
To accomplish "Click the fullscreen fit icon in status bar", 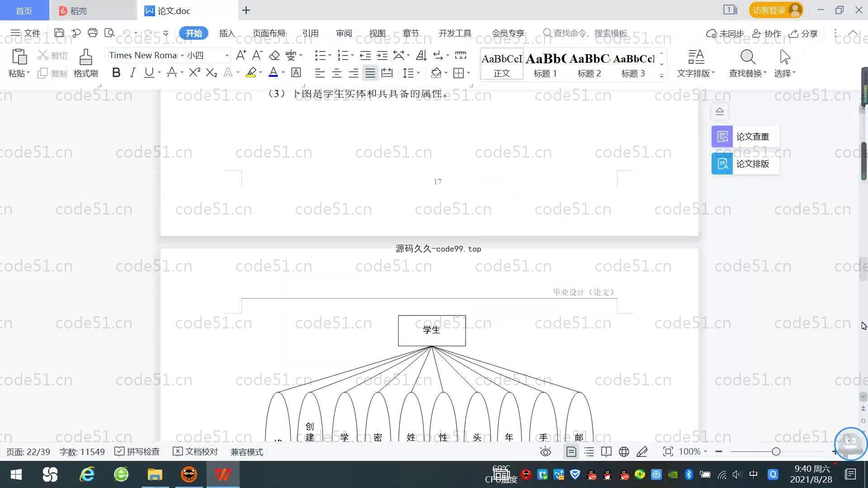I will (x=668, y=451).
